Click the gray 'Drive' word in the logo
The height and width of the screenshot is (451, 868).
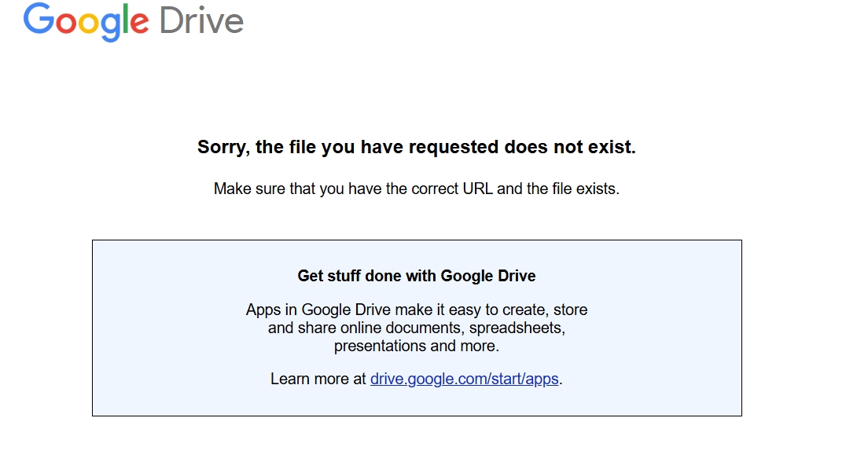coord(201,20)
